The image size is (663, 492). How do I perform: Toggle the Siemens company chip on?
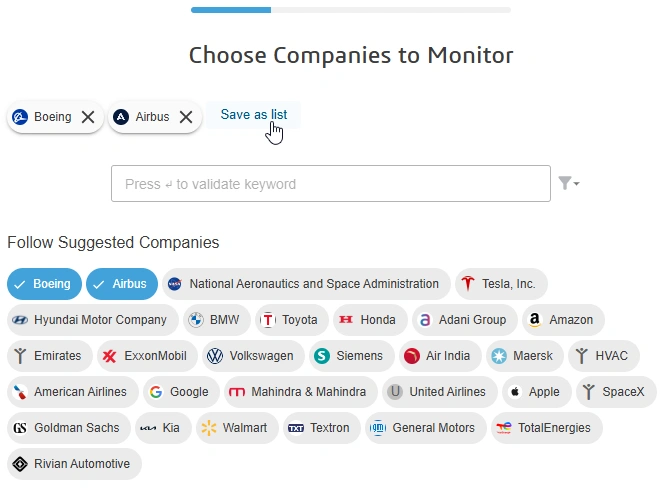(x=352, y=356)
